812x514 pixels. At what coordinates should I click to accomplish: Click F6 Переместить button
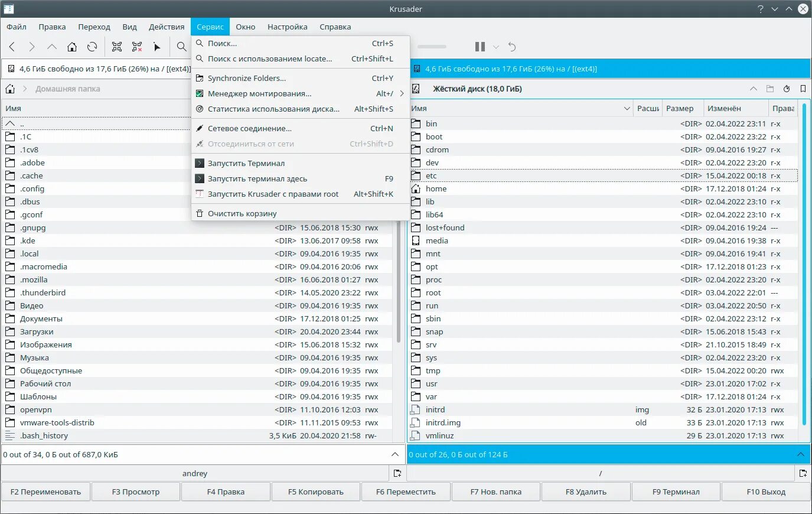pos(406,492)
